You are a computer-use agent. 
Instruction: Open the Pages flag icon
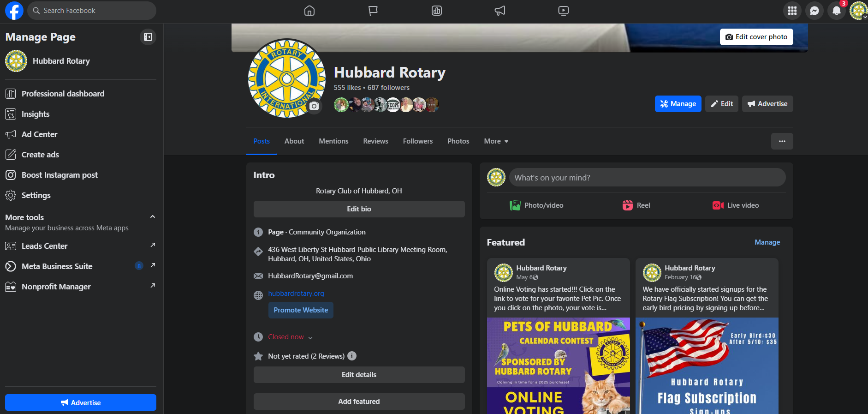pos(373,11)
